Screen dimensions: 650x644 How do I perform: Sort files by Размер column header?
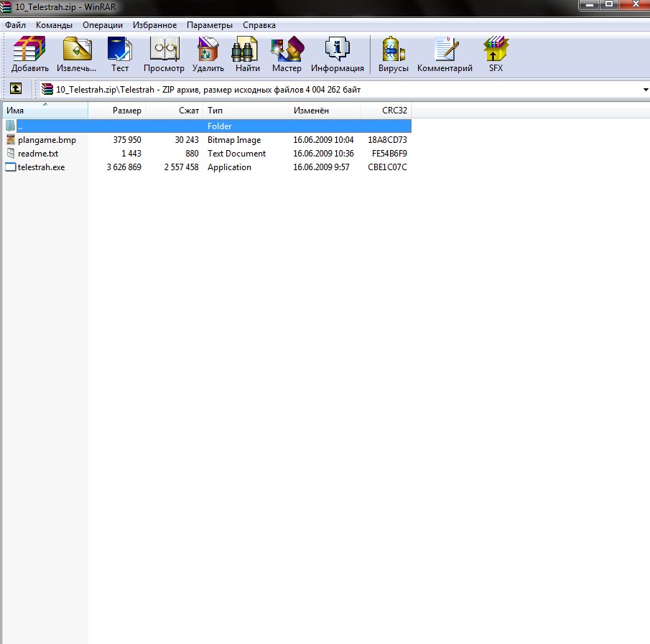coord(117,111)
